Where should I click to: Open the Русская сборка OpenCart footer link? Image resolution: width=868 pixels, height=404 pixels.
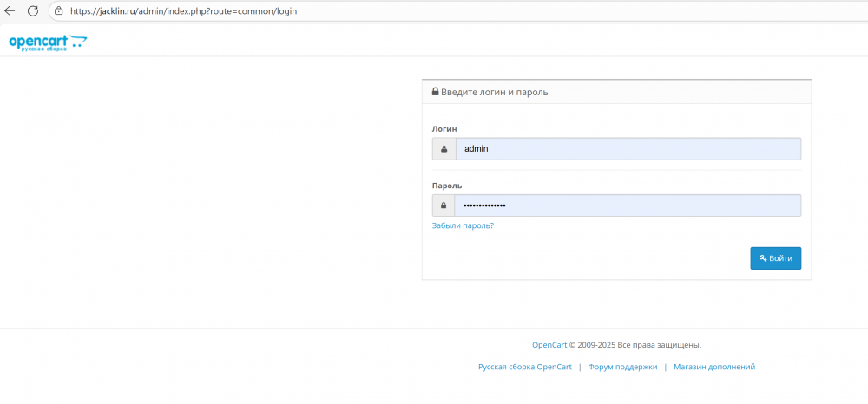click(x=525, y=367)
